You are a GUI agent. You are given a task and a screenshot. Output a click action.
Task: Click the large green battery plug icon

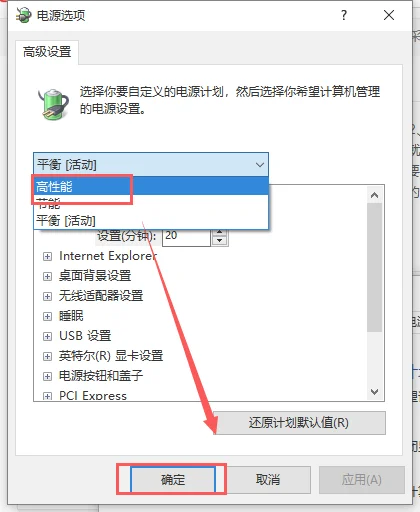point(53,104)
